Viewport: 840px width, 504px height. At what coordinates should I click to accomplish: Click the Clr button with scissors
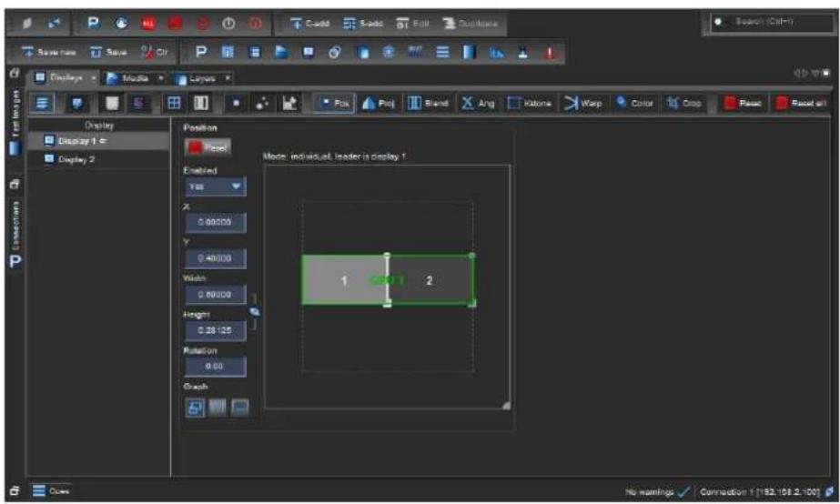coord(155,52)
